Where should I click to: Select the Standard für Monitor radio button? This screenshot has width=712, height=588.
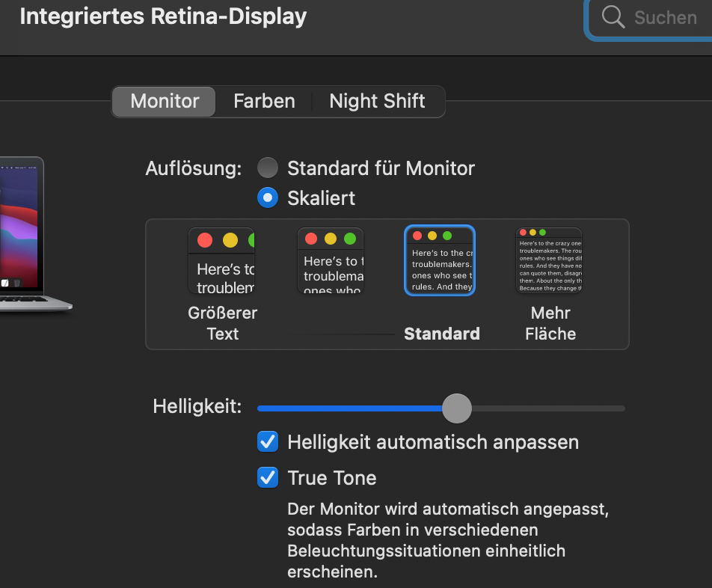coord(268,168)
